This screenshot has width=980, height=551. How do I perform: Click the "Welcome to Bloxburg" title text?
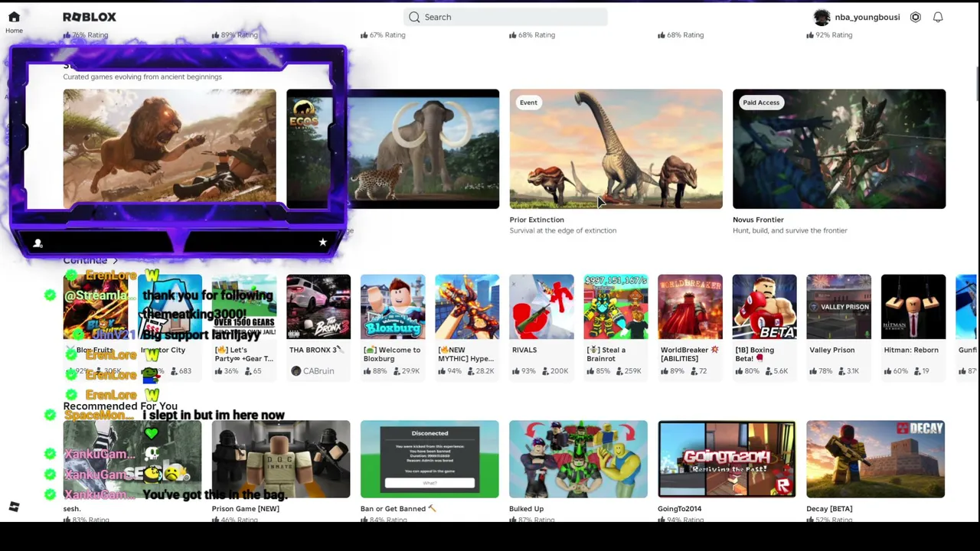click(x=392, y=354)
